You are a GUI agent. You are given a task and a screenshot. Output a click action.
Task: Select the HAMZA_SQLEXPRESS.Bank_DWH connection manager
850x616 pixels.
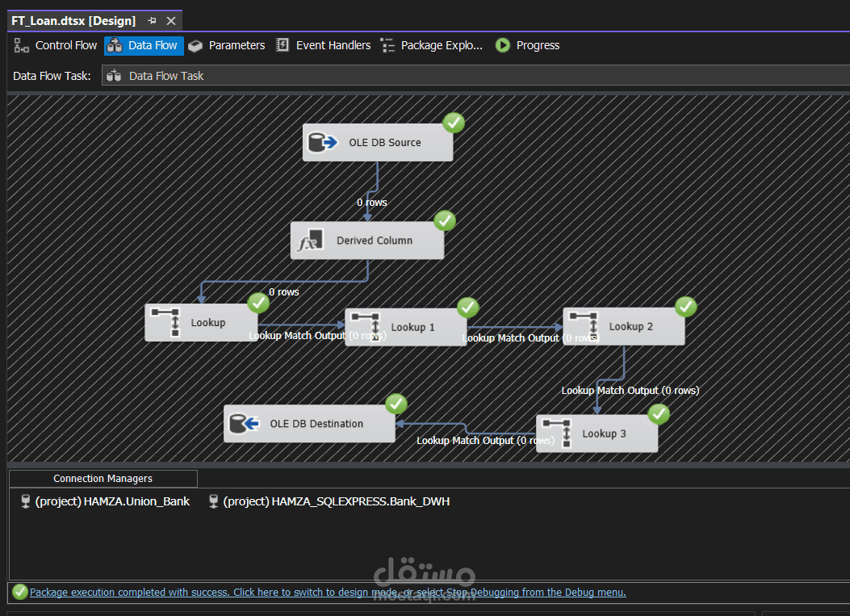(339, 501)
